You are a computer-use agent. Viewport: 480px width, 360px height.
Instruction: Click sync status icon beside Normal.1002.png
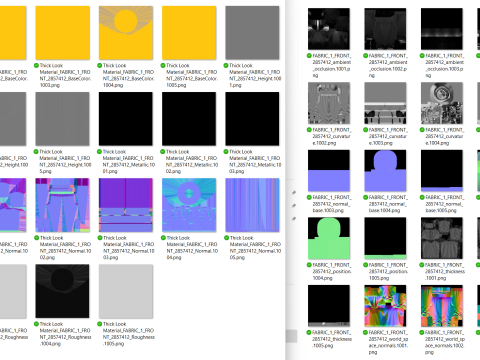[36, 238]
